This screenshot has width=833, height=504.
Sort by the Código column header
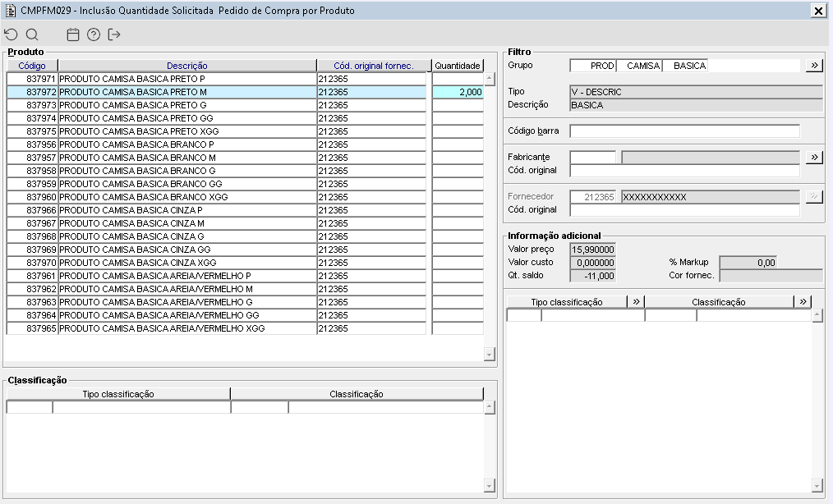tap(32, 66)
